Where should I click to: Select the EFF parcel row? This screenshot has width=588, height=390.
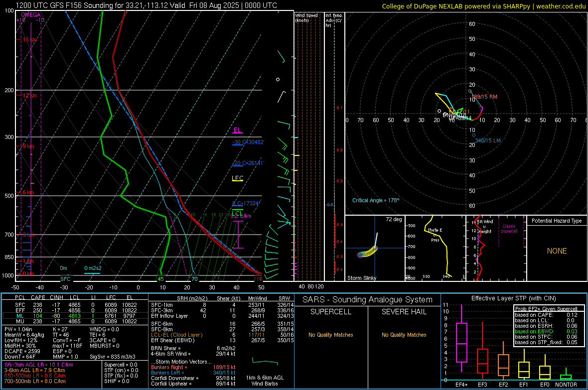(75, 310)
